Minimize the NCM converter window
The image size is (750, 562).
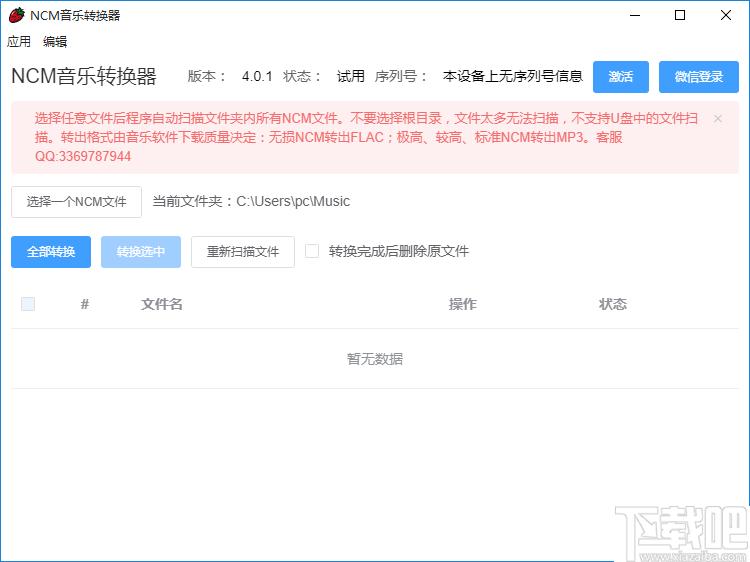click(634, 15)
